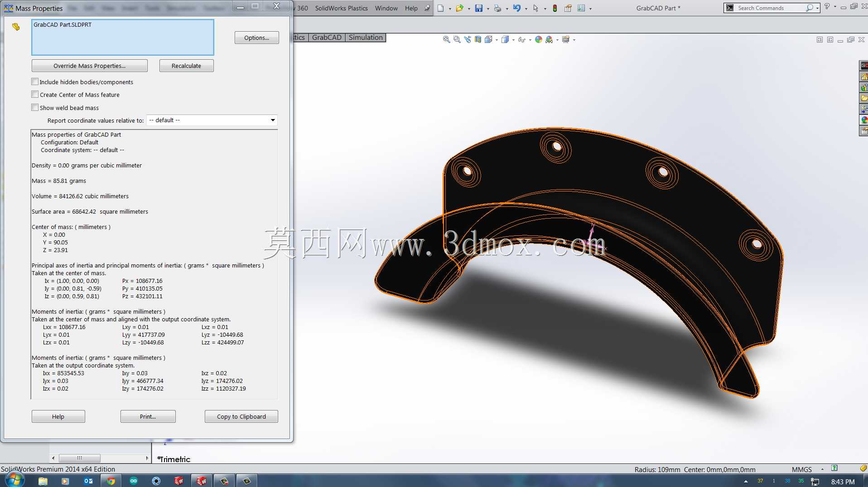This screenshot has width=868, height=487.
Task: Click the SolidWorks Premium 2014 x64 Edition status text
Action: coord(58,469)
